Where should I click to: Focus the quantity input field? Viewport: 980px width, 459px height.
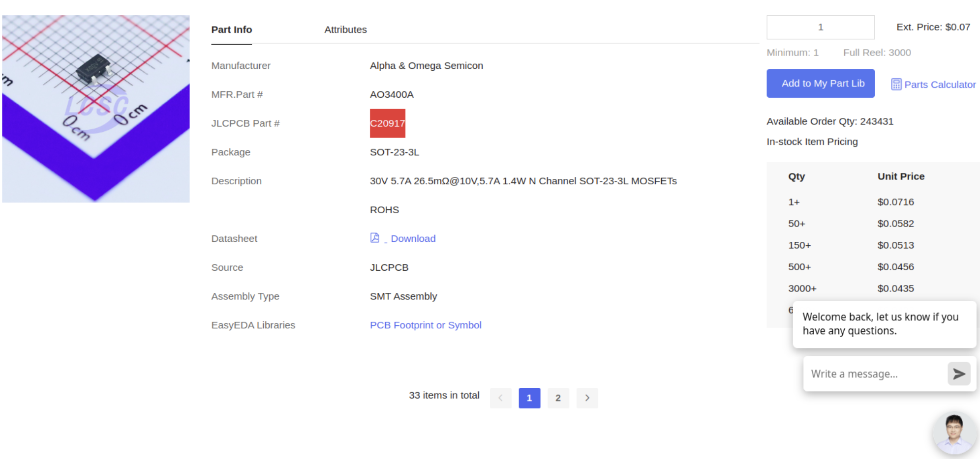point(820,28)
